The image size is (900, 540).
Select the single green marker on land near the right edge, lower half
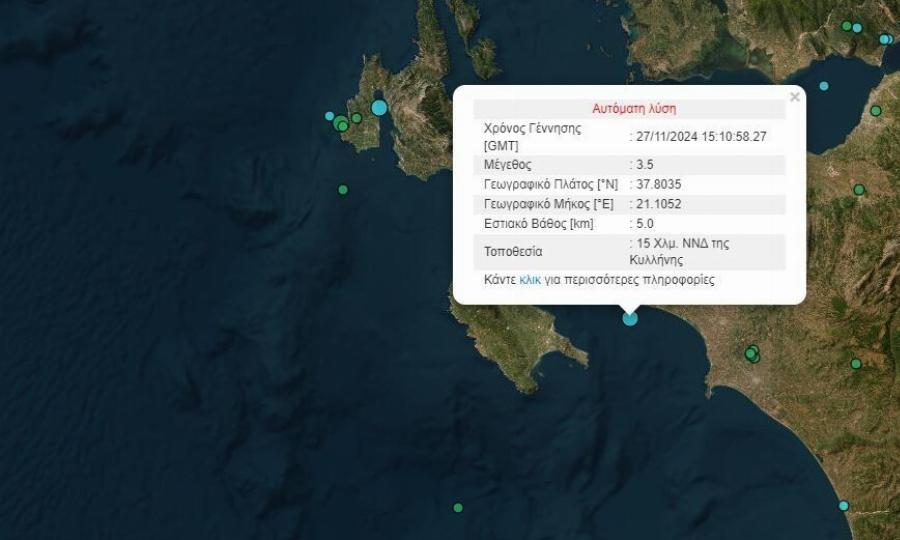856,364
